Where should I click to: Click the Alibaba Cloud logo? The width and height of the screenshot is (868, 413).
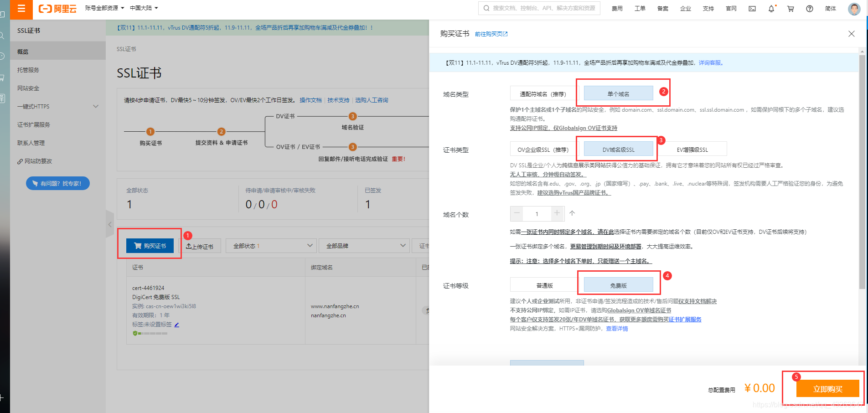click(x=57, y=9)
